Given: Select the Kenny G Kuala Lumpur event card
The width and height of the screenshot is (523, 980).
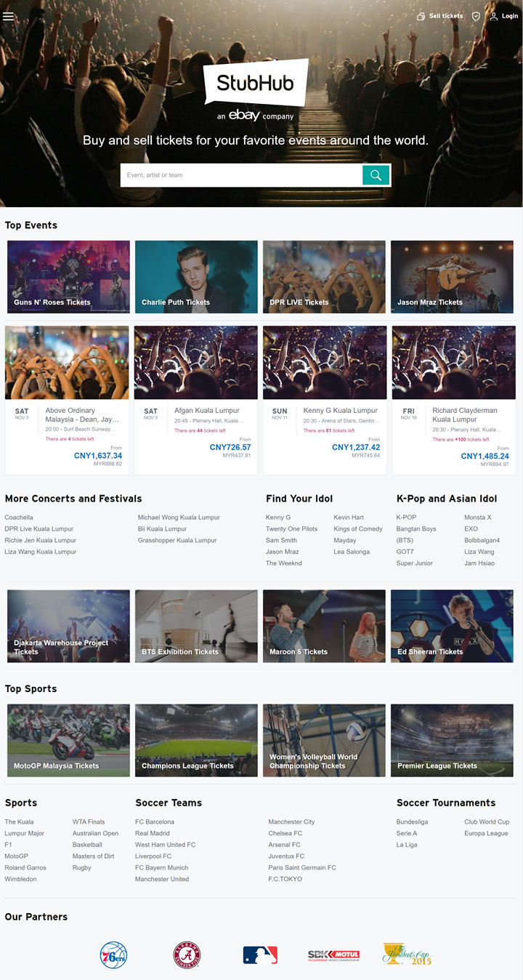Looking at the screenshot, I should 325,400.
